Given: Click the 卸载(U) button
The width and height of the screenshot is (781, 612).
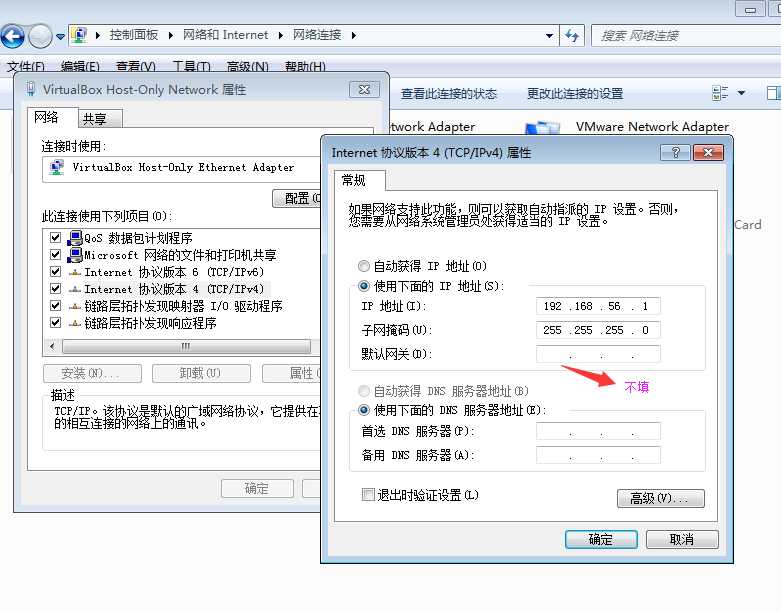Looking at the screenshot, I should pyautogui.click(x=201, y=373).
